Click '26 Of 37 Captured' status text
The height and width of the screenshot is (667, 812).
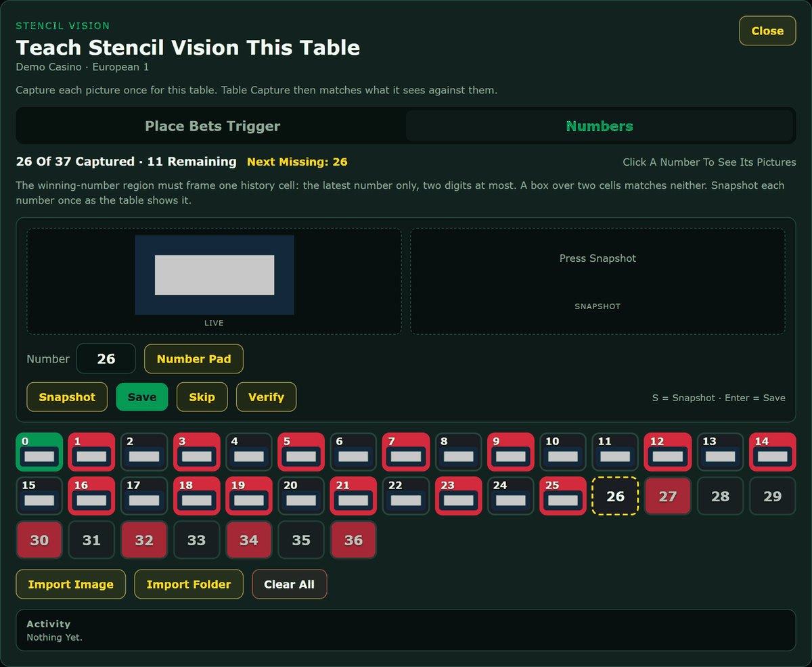click(75, 162)
